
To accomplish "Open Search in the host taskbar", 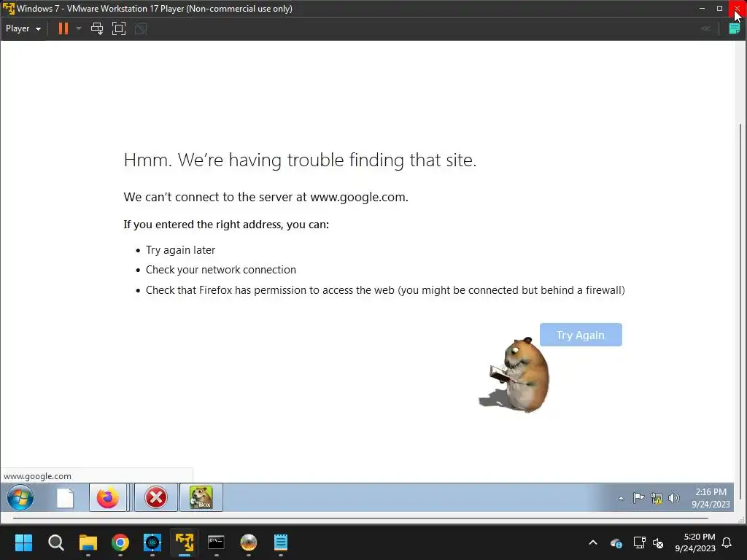I will click(55, 542).
